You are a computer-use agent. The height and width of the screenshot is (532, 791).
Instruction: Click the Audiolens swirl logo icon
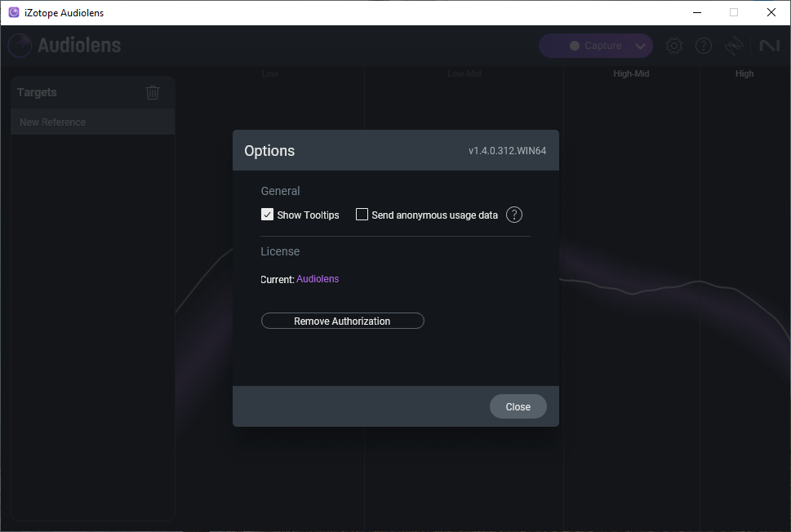(x=20, y=46)
